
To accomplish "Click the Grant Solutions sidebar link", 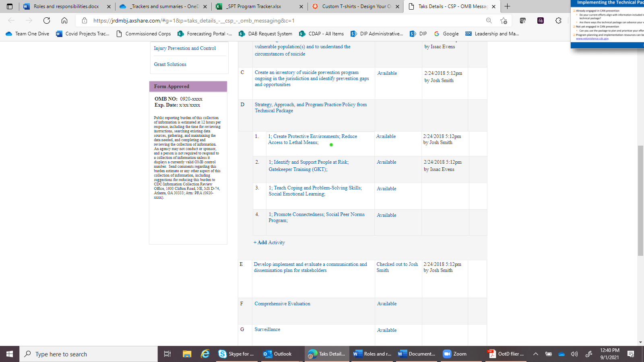I will (170, 64).
